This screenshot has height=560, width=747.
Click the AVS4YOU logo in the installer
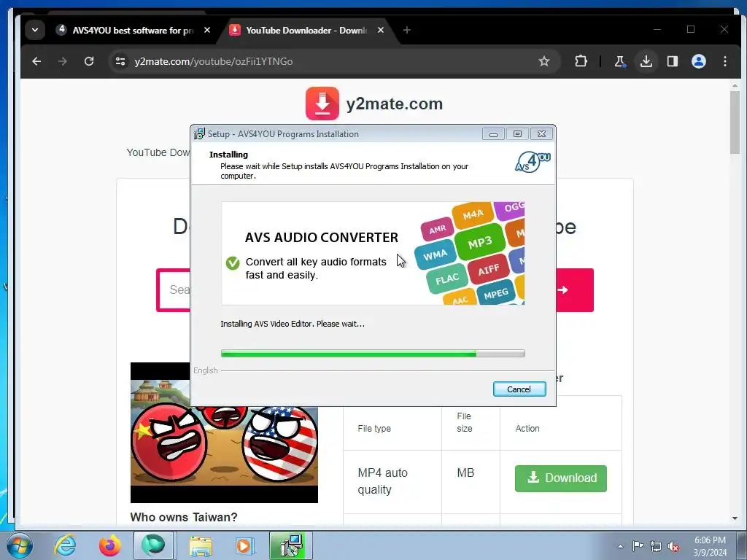[x=533, y=162]
